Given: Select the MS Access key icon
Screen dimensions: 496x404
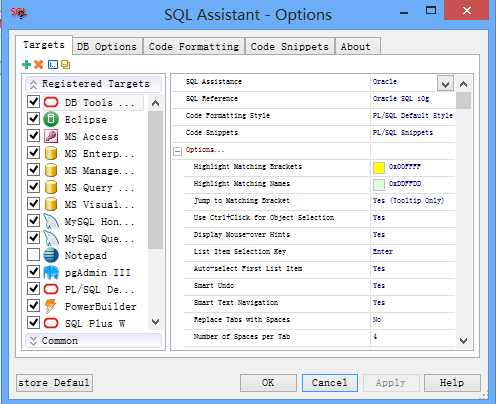Looking at the screenshot, I should coord(51,136).
